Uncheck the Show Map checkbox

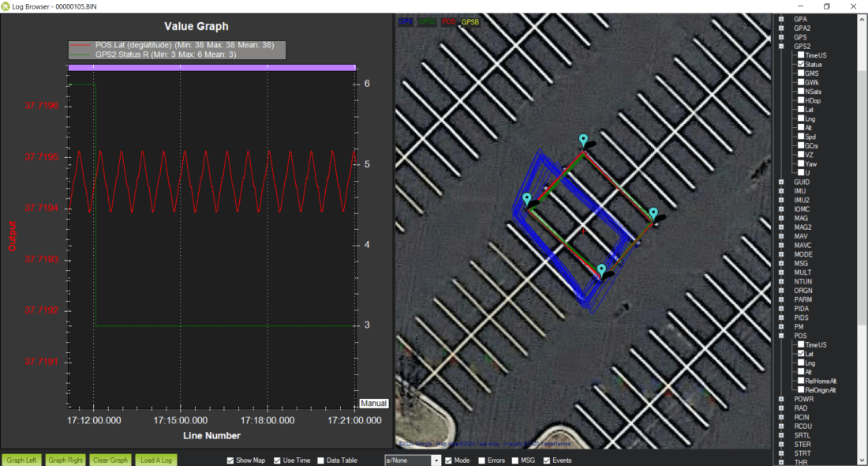coord(230,460)
